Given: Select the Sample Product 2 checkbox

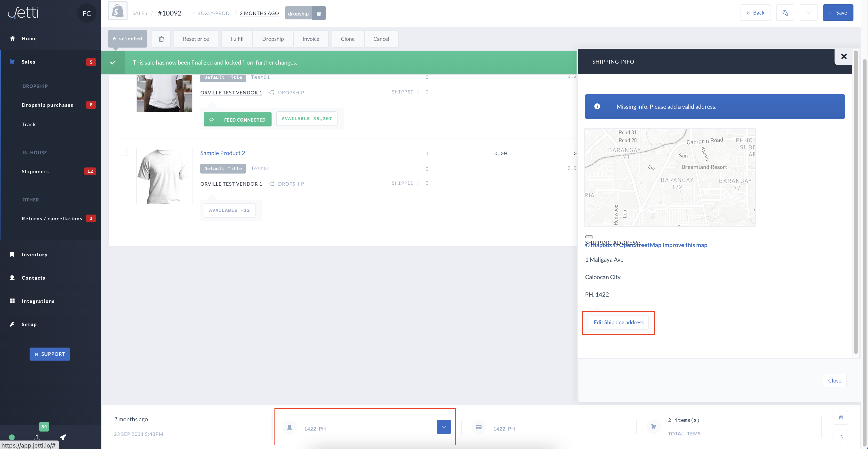Looking at the screenshot, I should point(124,152).
